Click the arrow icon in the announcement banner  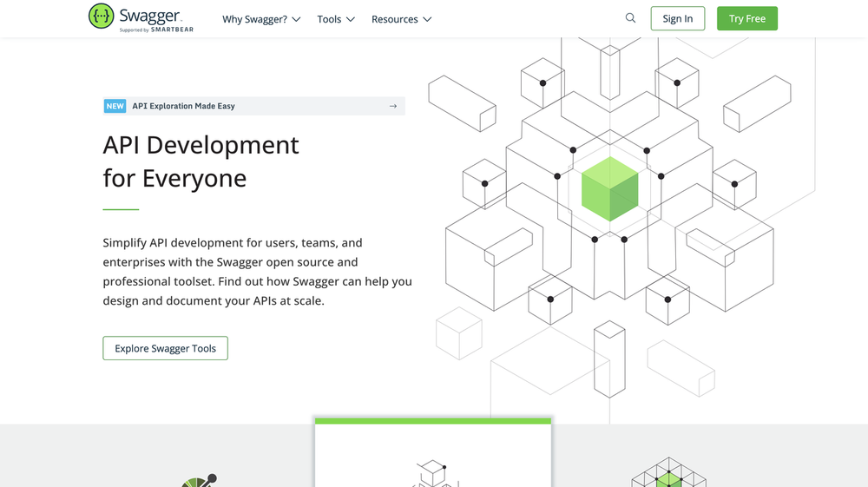coord(393,106)
